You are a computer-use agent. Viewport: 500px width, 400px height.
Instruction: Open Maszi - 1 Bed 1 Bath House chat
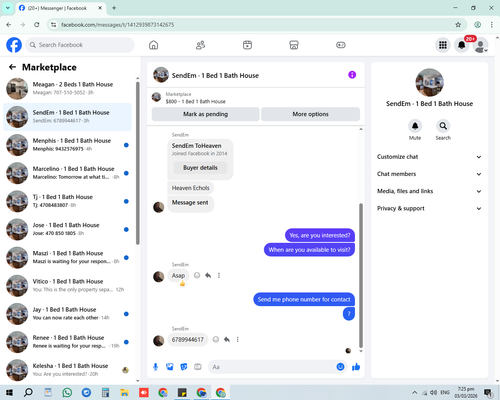coord(67,257)
